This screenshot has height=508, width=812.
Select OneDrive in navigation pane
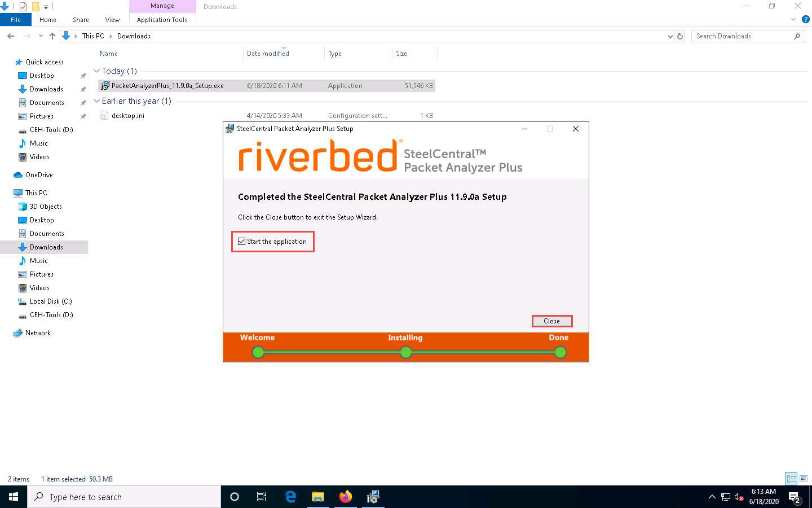click(x=39, y=175)
